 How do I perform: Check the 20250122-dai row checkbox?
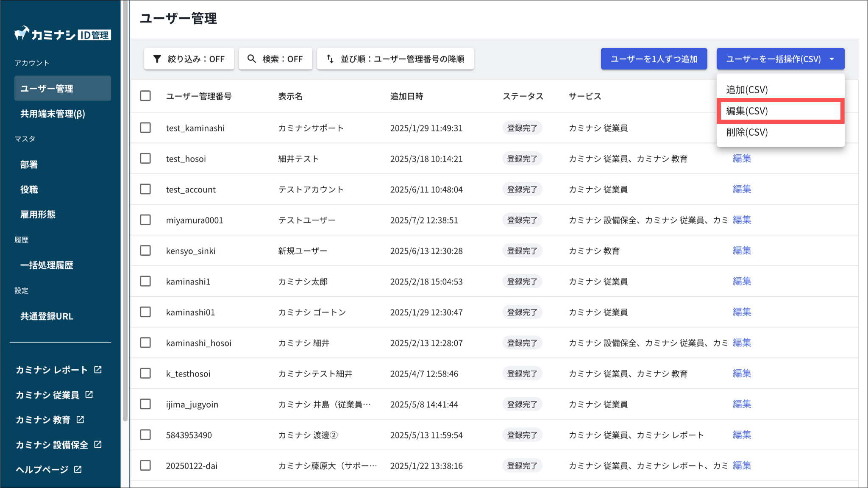145,466
